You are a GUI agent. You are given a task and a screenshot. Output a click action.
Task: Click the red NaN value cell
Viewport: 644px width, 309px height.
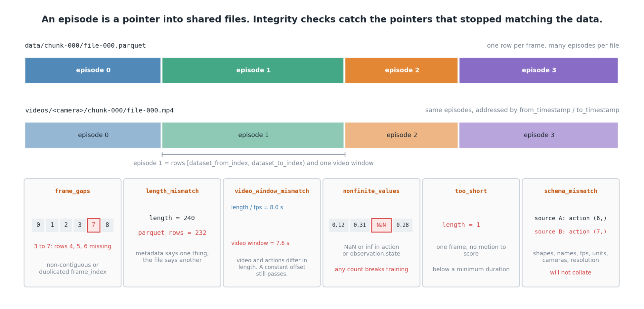tap(381, 225)
